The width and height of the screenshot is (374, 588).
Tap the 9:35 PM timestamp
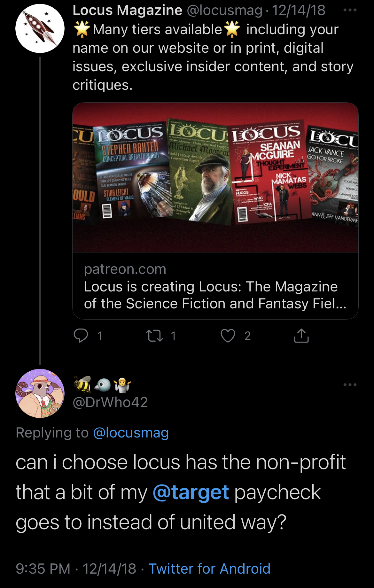click(43, 569)
